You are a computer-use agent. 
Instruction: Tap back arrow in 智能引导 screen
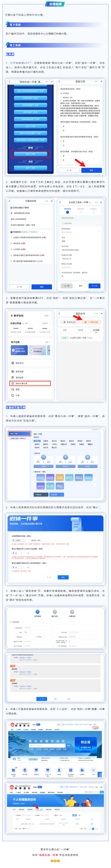click(59, 81)
